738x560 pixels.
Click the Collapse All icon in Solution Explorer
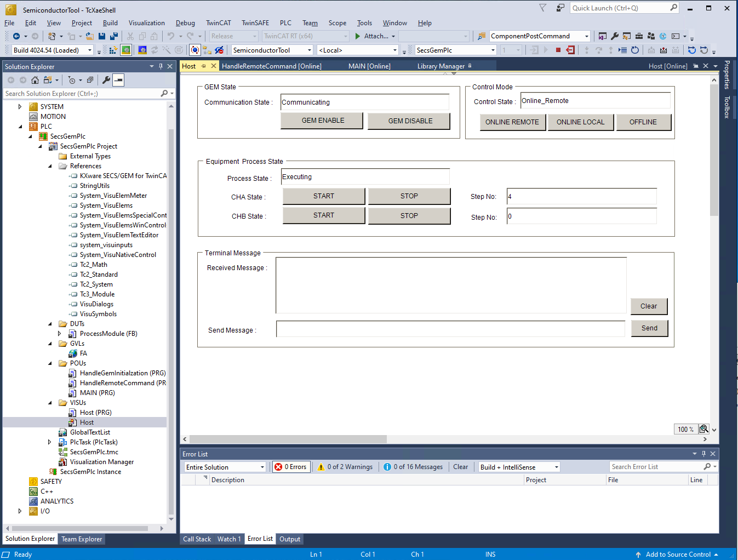90,80
